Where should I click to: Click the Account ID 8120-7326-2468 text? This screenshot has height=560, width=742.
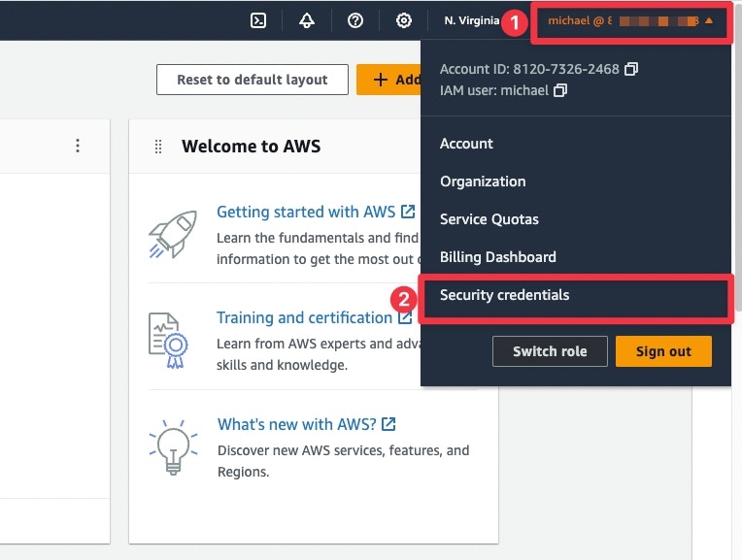529,69
